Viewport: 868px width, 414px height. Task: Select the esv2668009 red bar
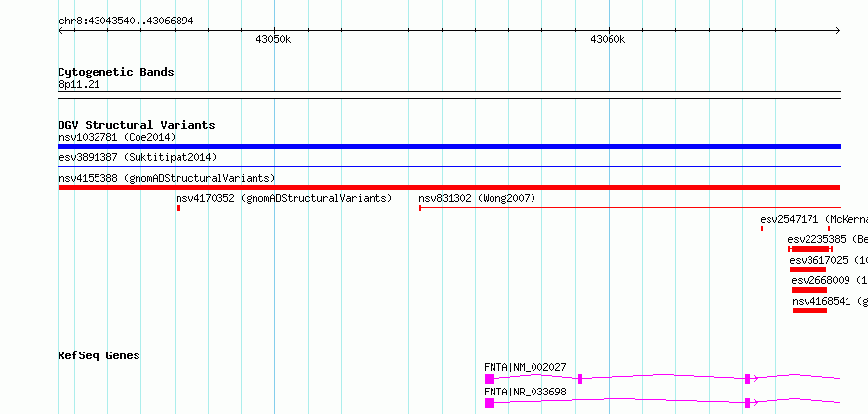[809, 290]
